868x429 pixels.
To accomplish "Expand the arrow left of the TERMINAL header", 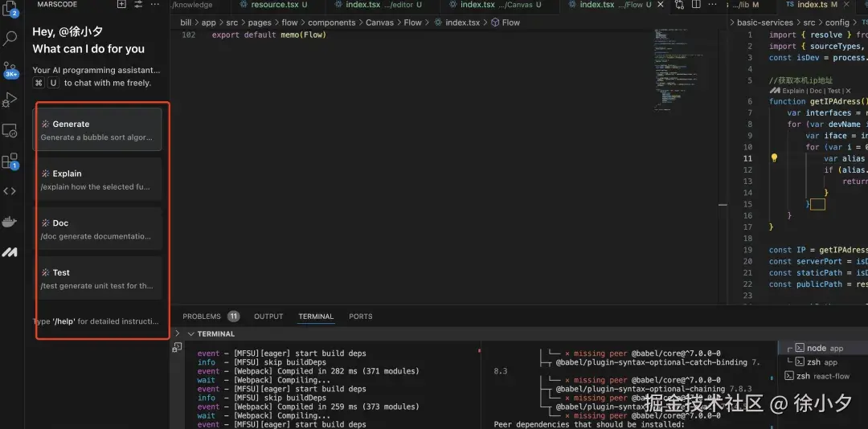I will [x=177, y=333].
